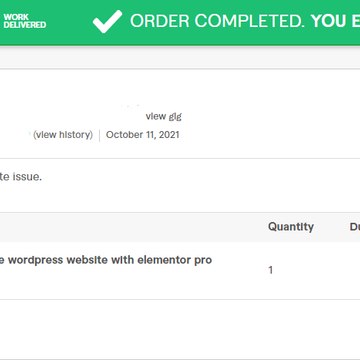Screen dimensions: 360x360
Task: Click the white checkmark icon in banner
Action: [x=107, y=21]
